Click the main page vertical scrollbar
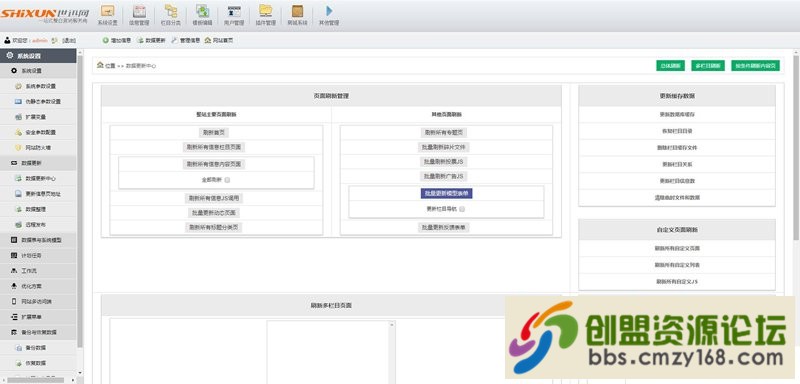Screen dimensions: 800x384 pyautogui.click(x=796, y=148)
